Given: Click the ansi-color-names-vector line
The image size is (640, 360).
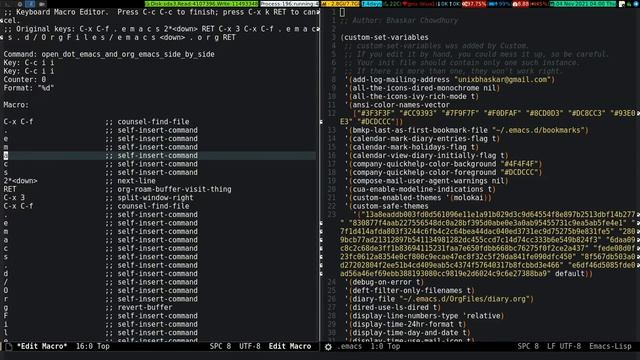Looking at the screenshot, I should click(397, 105).
